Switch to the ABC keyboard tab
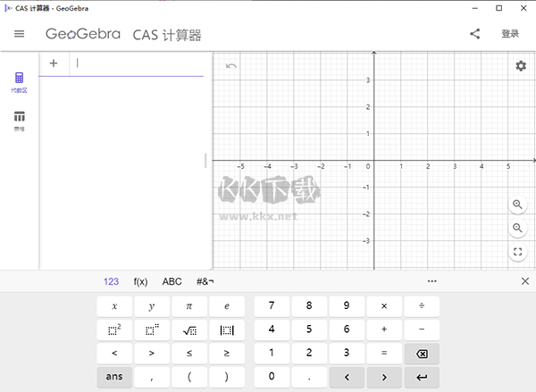This screenshot has width=536, height=392. point(172,281)
